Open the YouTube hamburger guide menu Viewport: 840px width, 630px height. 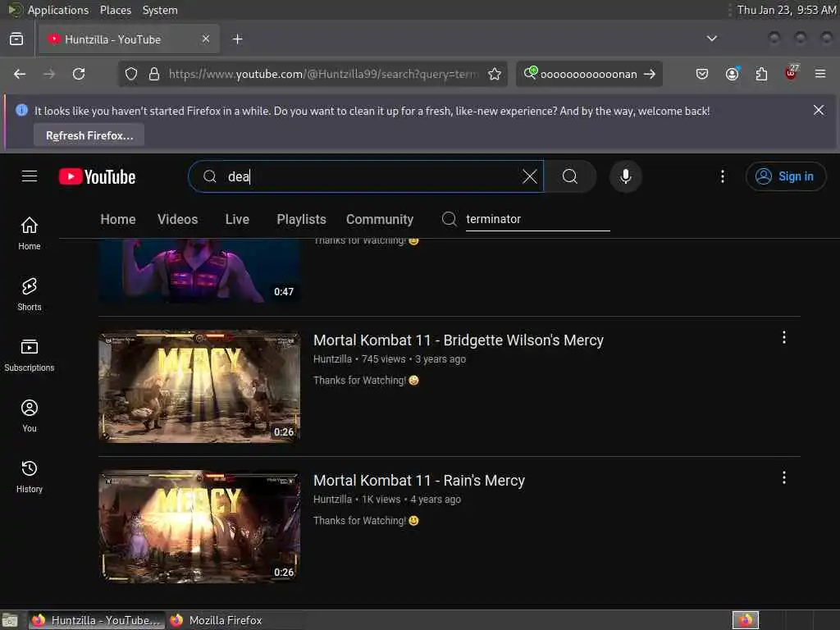30,176
